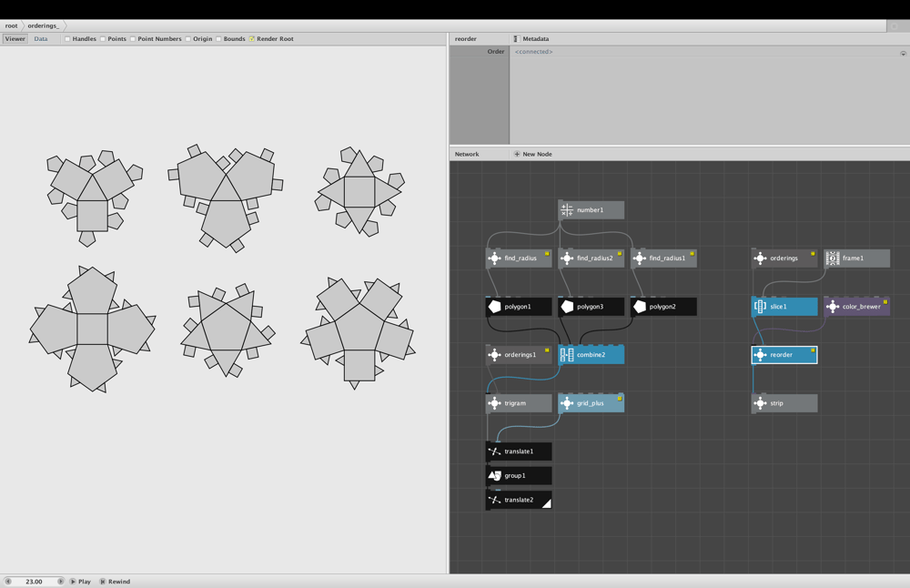Click the slice1 node icon
The width and height of the screenshot is (910, 588).
click(x=760, y=307)
